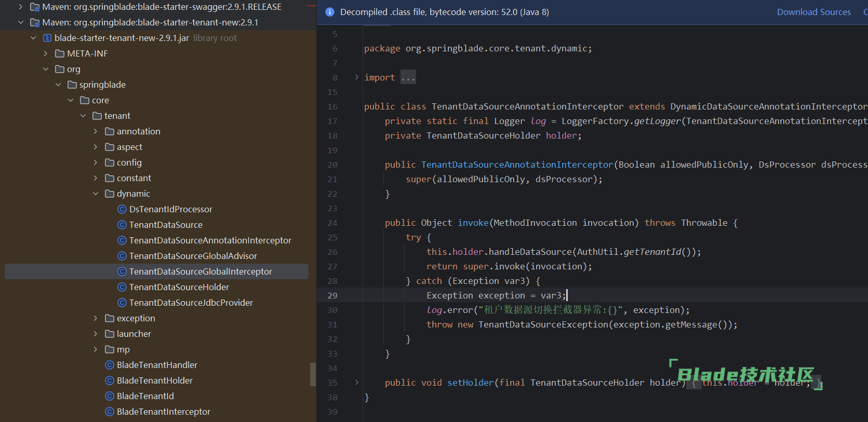Click the blade-starter-tenant-new jar archive icon
The height and width of the screenshot is (422, 868).
tap(47, 38)
